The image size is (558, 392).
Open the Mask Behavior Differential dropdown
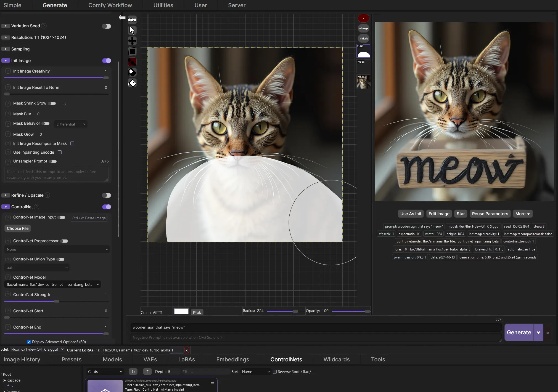[x=71, y=124]
